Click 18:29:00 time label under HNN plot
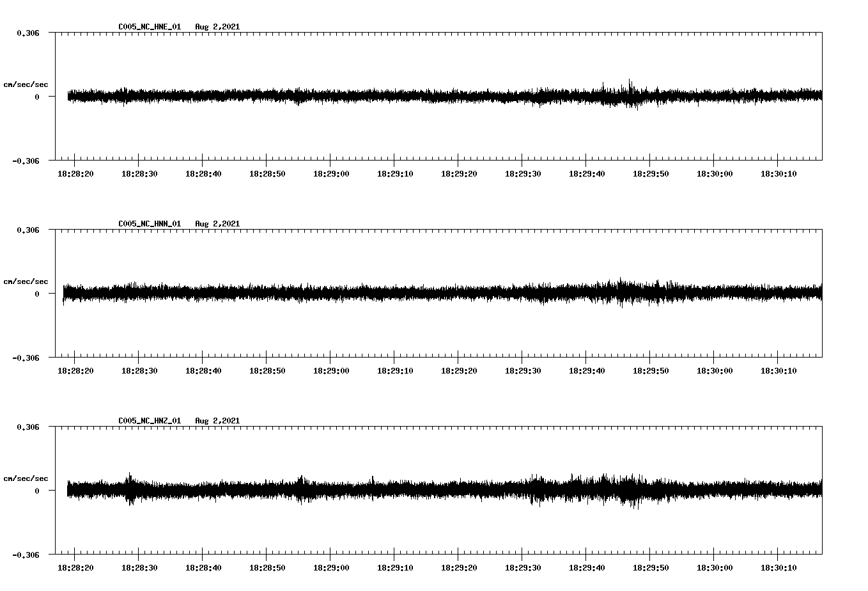The width and height of the screenshot is (868, 591). (x=331, y=370)
